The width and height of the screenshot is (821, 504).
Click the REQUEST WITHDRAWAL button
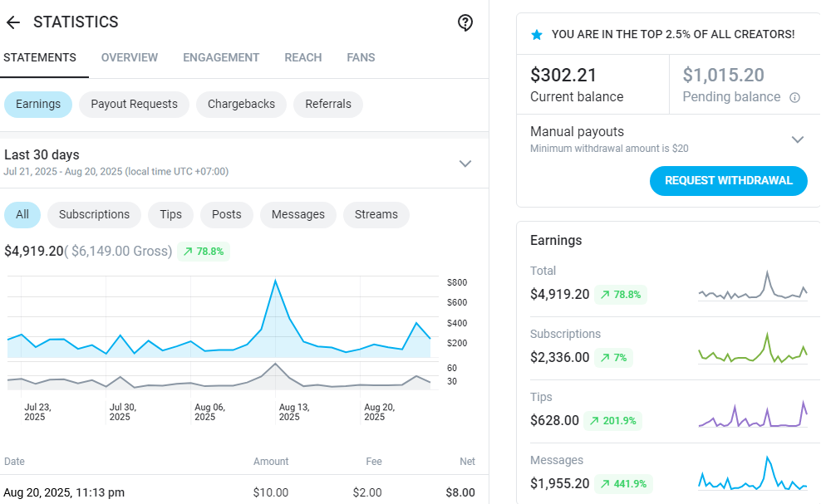[728, 180]
